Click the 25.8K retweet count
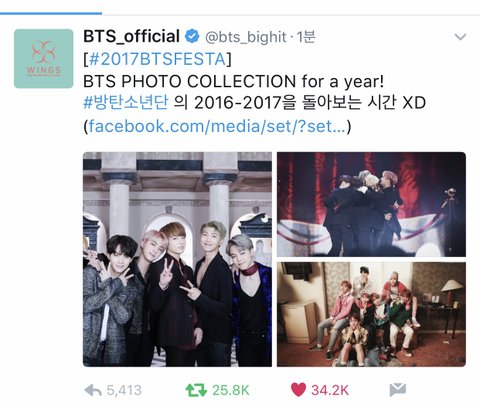This screenshot has height=403, width=480. (x=231, y=390)
